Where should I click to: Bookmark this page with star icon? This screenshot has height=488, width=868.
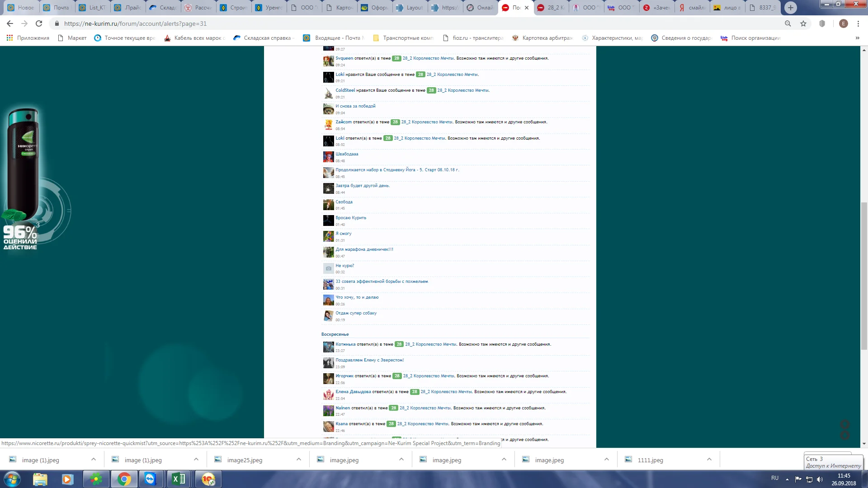[x=803, y=23]
